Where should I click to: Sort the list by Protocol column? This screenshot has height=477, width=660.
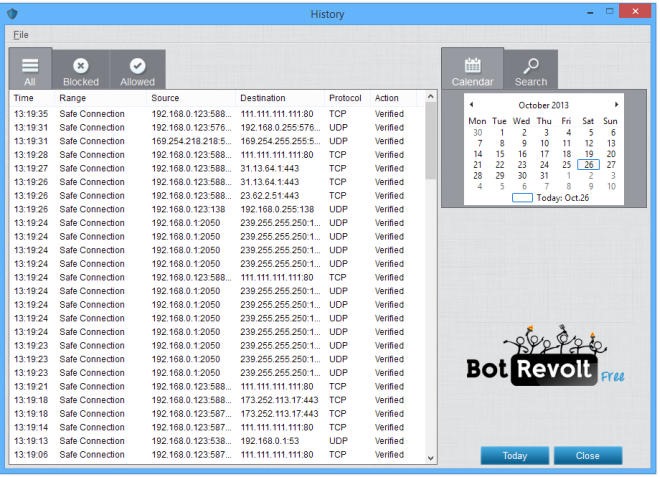pyautogui.click(x=345, y=98)
